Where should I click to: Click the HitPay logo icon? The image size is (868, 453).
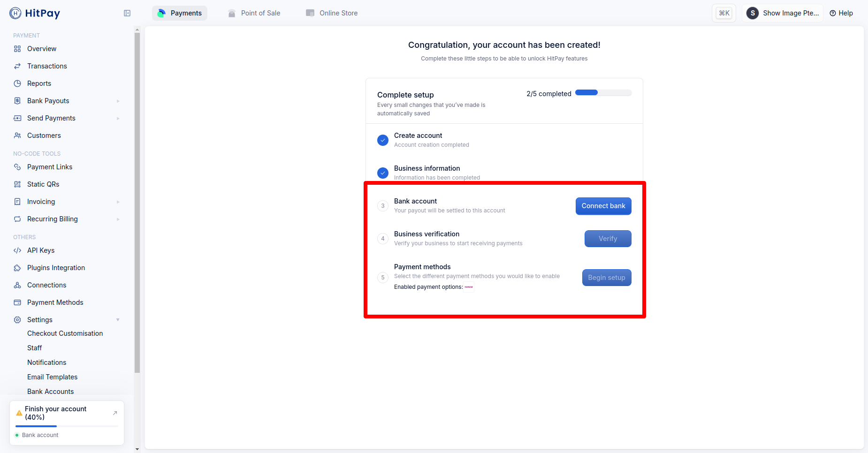(x=15, y=13)
